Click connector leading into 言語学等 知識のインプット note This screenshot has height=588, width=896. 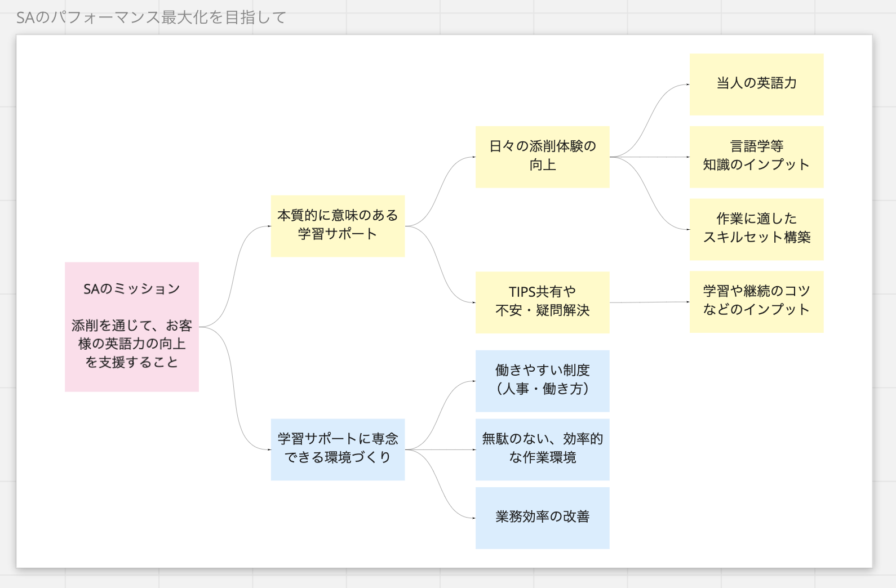pos(649,157)
